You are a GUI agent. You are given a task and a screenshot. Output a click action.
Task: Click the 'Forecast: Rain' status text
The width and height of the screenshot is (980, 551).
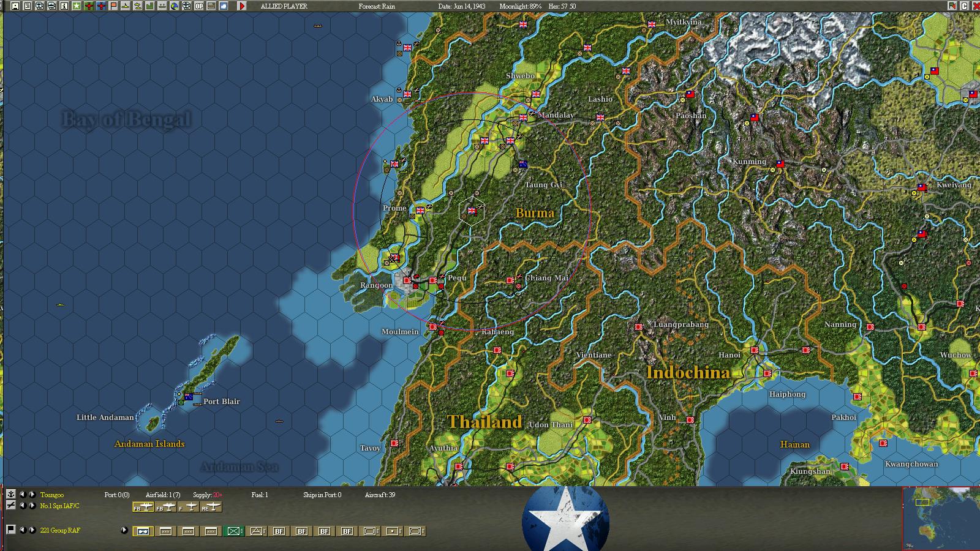pyautogui.click(x=377, y=6)
